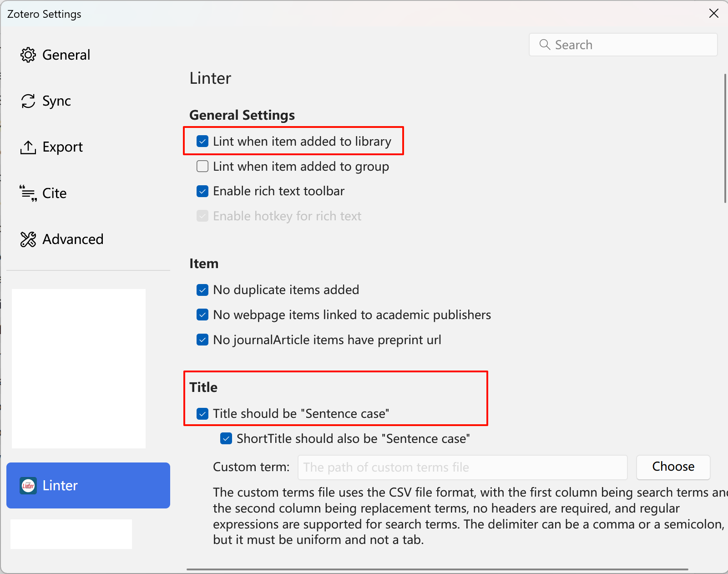Open Export settings via the upload icon
728x574 pixels.
[x=28, y=147]
